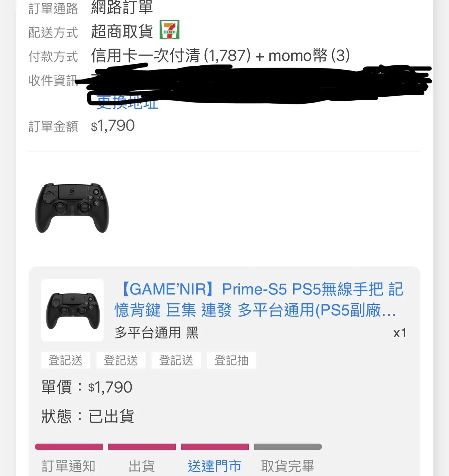Select the second 登記送 promotion tag

[121, 360]
